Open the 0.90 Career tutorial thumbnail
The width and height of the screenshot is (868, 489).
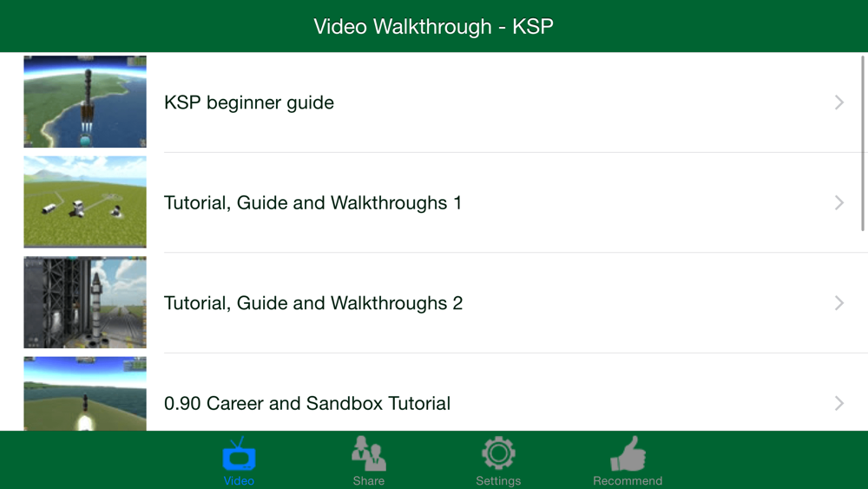point(85,393)
